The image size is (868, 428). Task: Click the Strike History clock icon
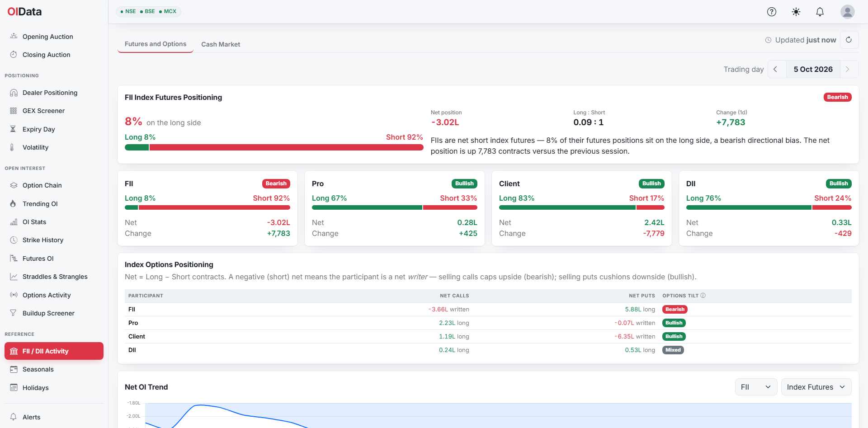pos(14,240)
